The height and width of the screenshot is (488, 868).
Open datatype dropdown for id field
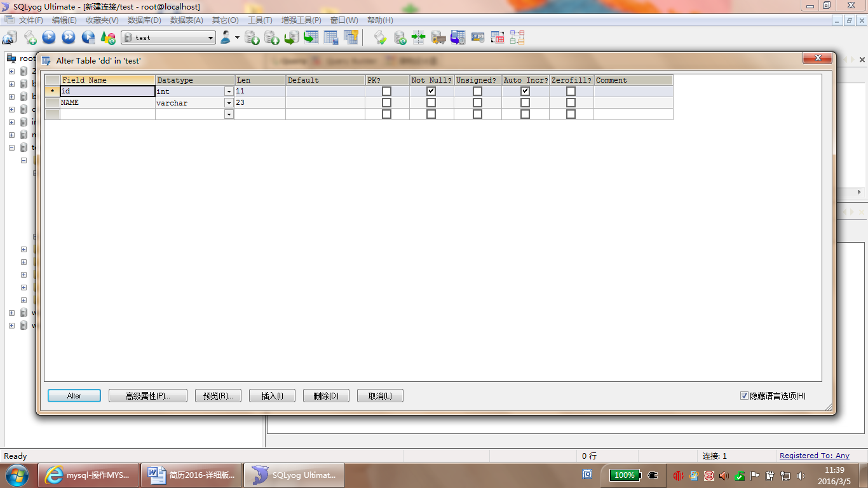tap(229, 91)
